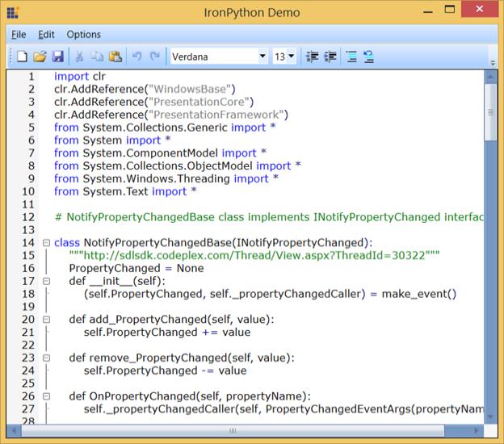Viewport: 504px width, 444px height.
Task: Open the Options menu
Action: point(83,35)
